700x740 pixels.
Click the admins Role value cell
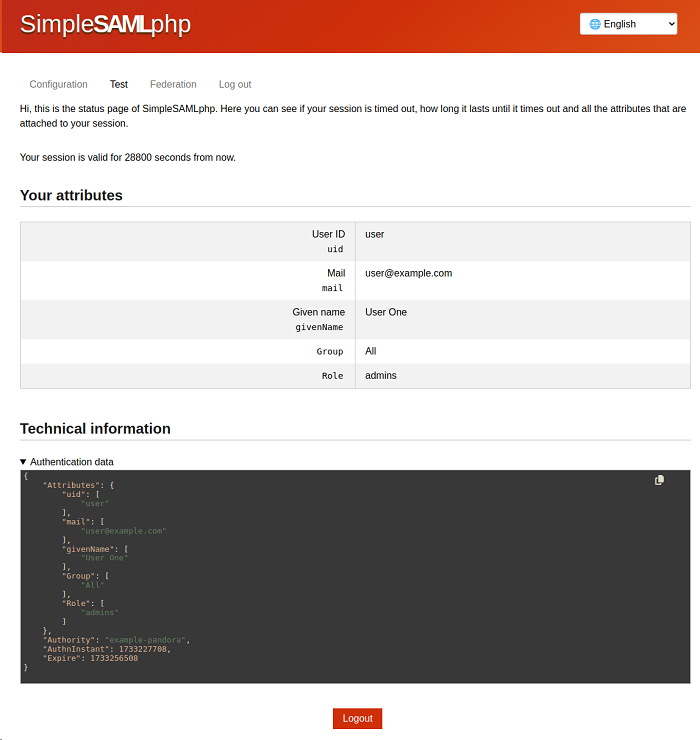523,376
